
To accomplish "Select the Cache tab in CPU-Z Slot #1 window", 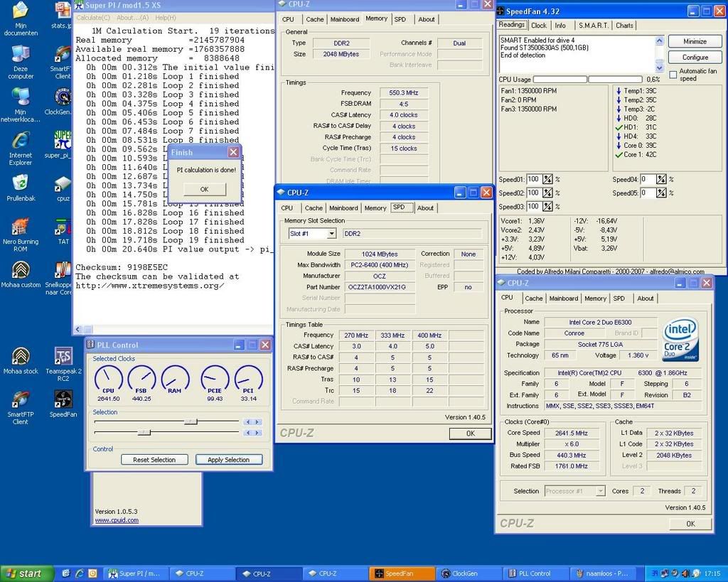I will [314, 208].
